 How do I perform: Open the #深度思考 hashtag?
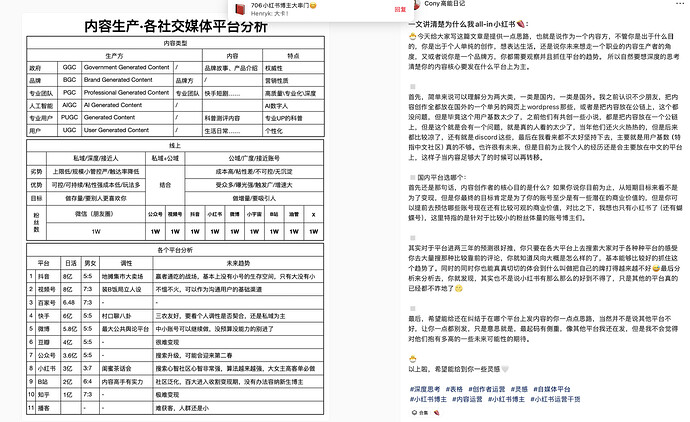425,389
